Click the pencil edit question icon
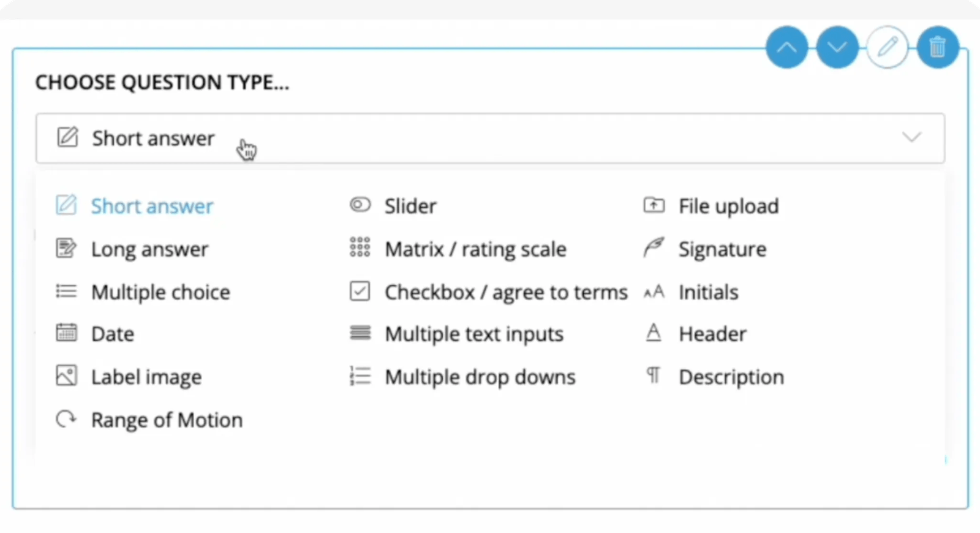This screenshot has width=980, height=533. [888, 47]
